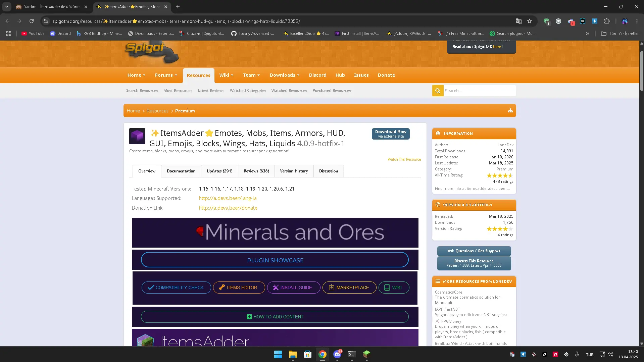The height and width of the screenshot is (362, 644).
Task: Click the LoneDev author link
Action: pos(505,145)
